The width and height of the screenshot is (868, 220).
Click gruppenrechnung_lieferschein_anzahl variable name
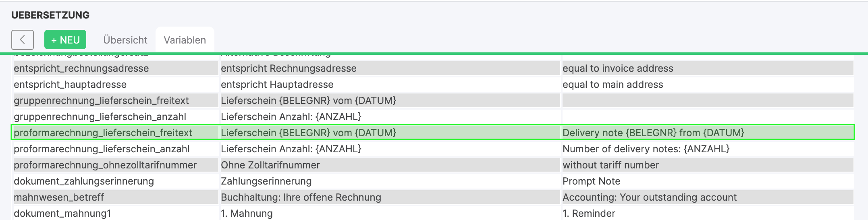100,117
